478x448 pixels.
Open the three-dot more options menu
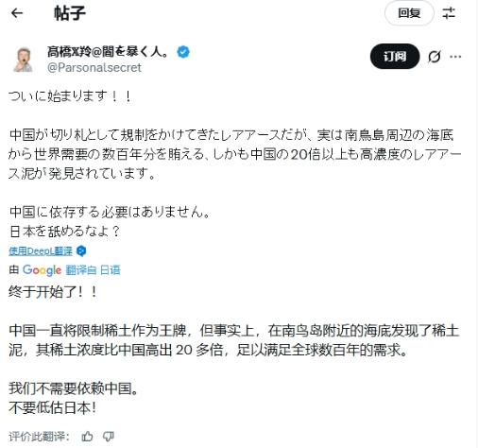pos(455,57)
